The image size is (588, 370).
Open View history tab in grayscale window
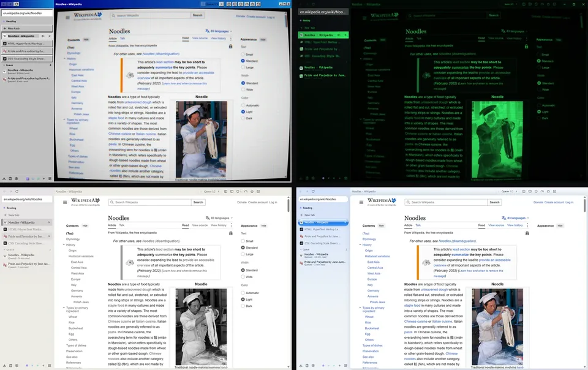pyautogui.click(x=219, y=225)
